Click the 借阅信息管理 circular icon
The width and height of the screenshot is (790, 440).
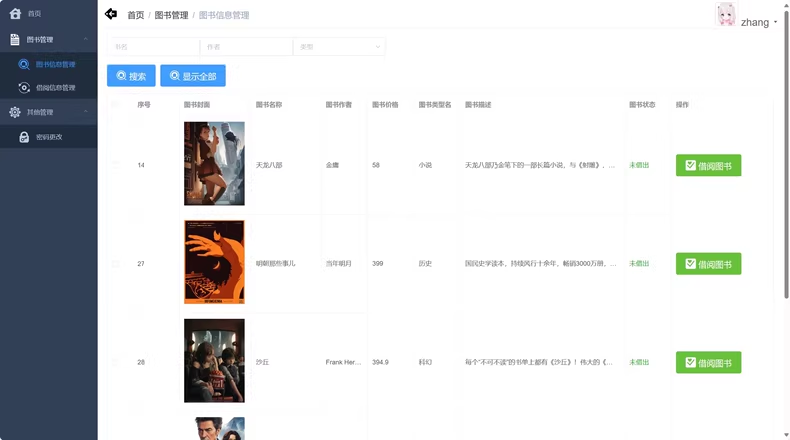(24, 88)
